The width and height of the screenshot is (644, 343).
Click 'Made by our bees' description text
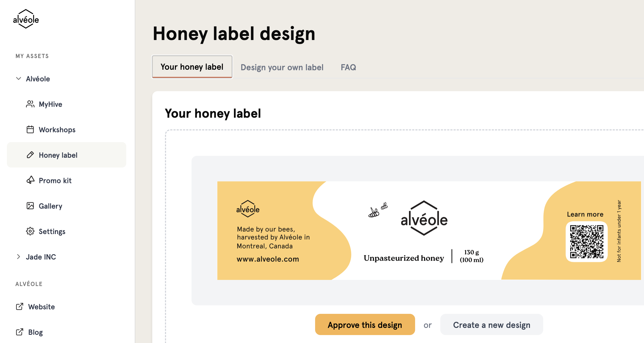273,238
